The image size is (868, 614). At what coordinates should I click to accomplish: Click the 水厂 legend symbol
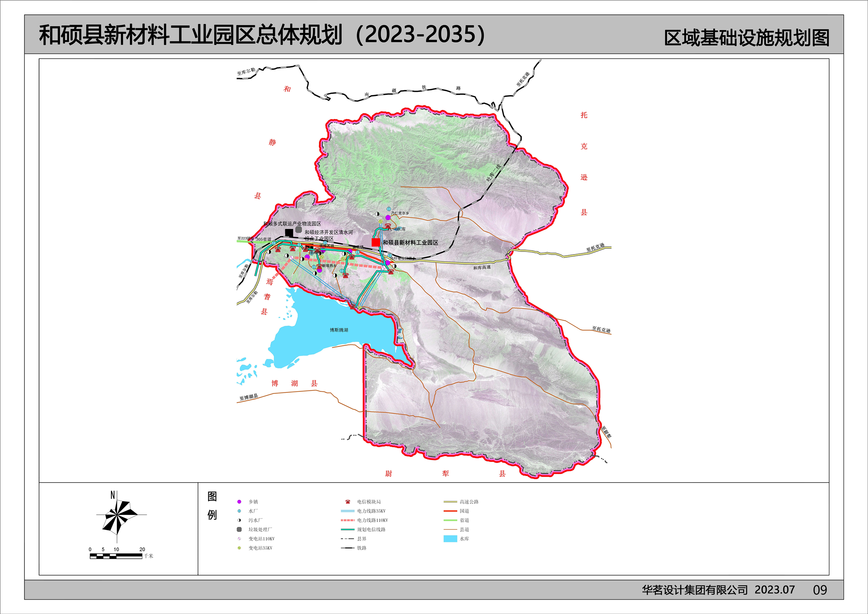point(239,511)
